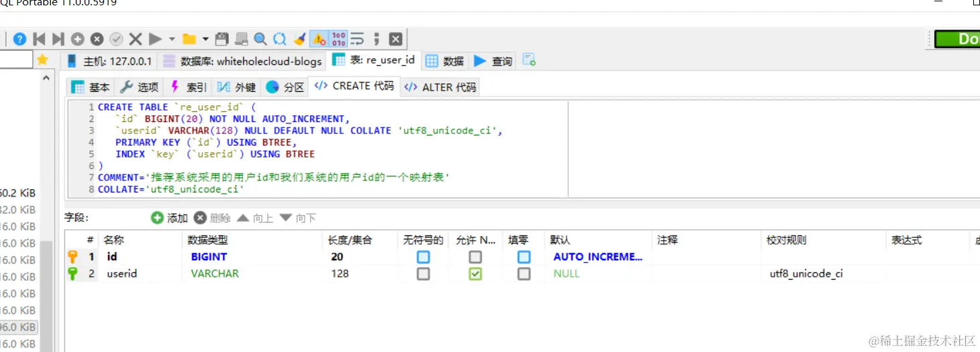
Task: Switch to the 数据 tab
Action: (x=444, y=61)
